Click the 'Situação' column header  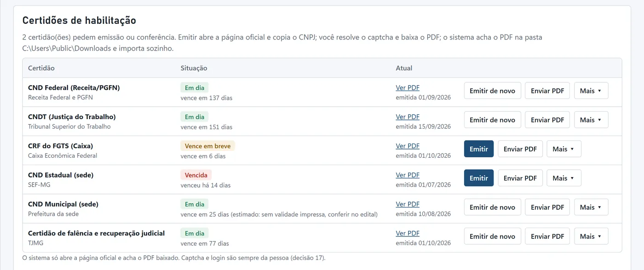pos(194,68)
